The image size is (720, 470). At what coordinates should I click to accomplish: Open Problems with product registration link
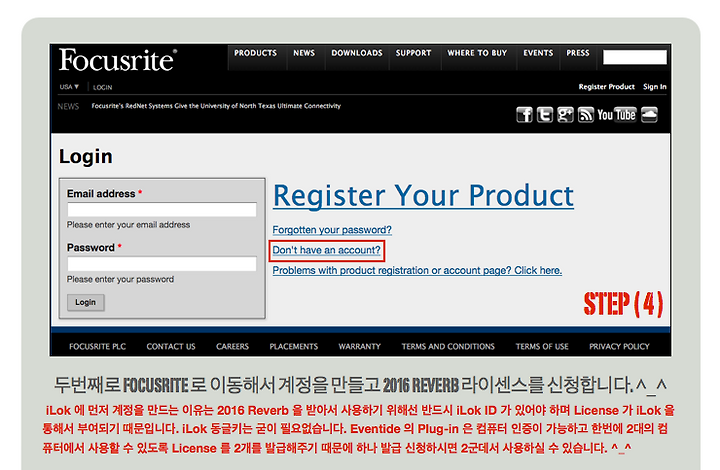click(x=417, y=270)
